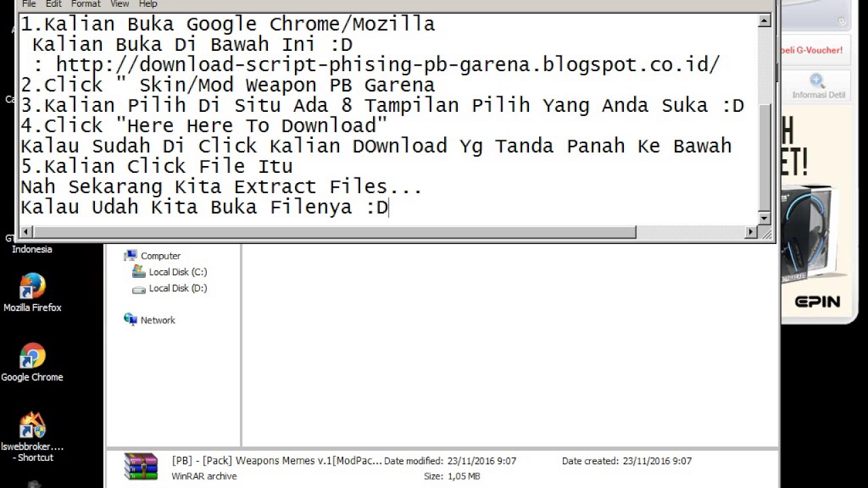Click the Local Disk (C:) drive icon
The image size is (868, 488).
pyautogui.click(x=139, y=272)
